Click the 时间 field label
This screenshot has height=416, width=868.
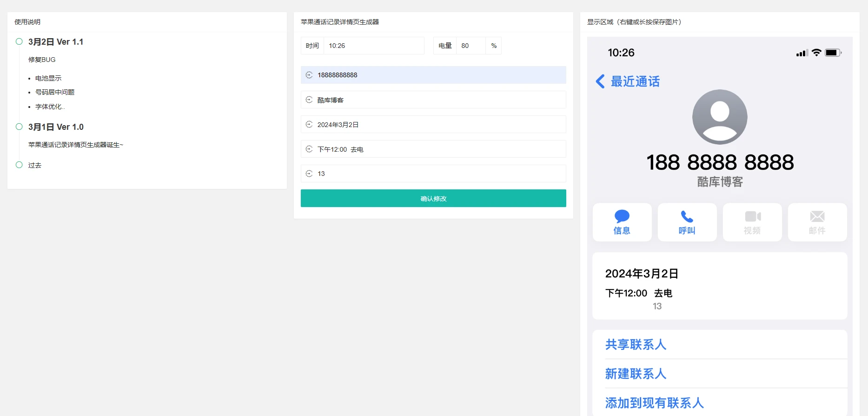tap(312, 46)
